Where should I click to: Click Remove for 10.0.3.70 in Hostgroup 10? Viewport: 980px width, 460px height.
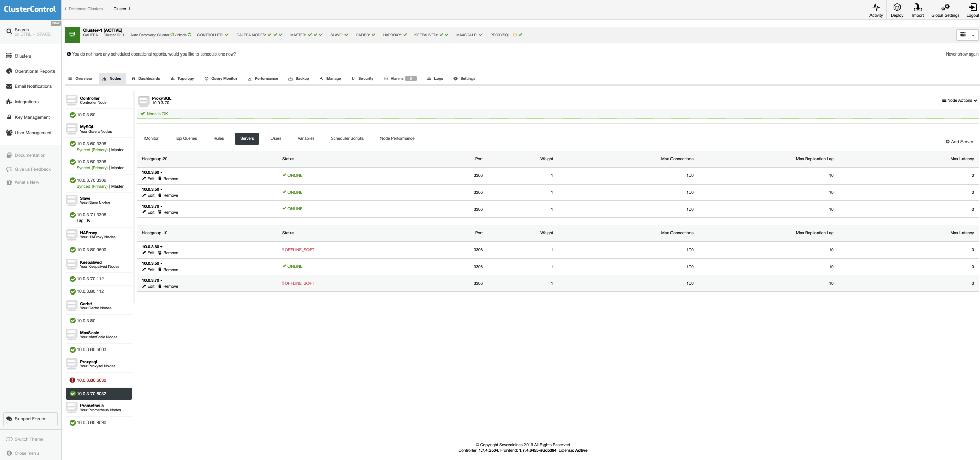(168, 286)
